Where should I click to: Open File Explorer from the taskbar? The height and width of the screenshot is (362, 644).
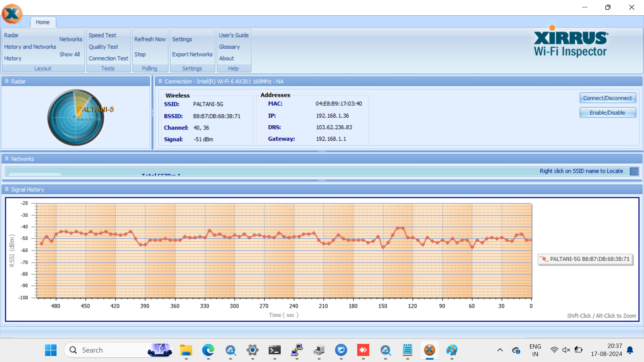186,350
